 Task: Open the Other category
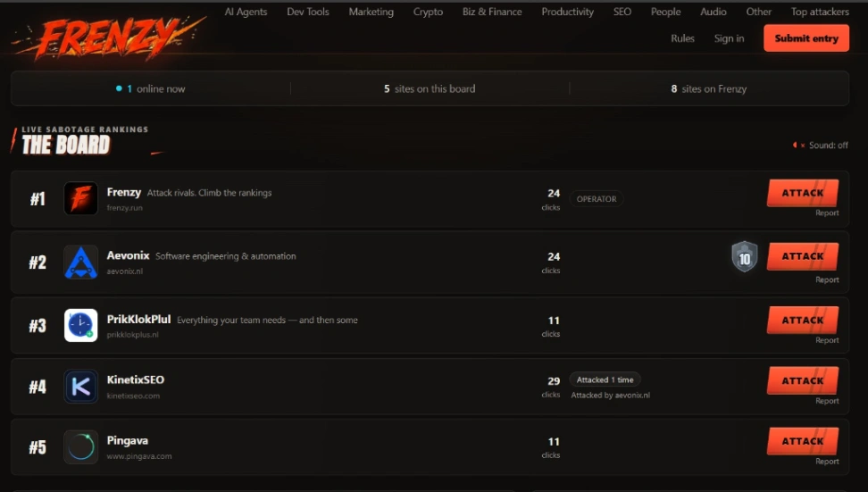coord(758,12)
